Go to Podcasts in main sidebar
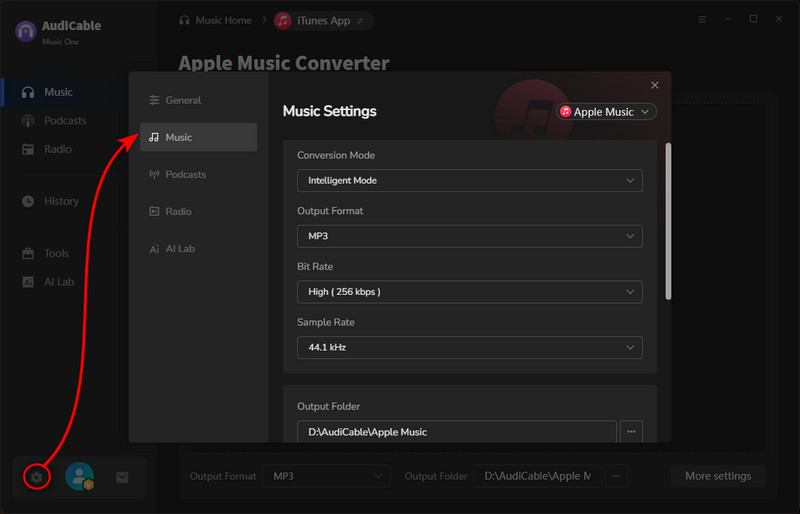 [66, 120]
